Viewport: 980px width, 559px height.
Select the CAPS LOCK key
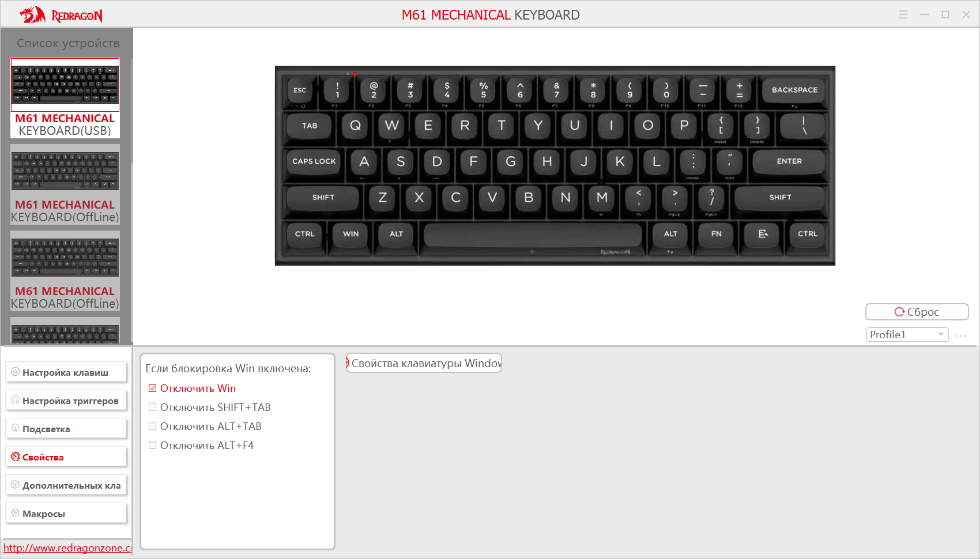tap(314, 161)
